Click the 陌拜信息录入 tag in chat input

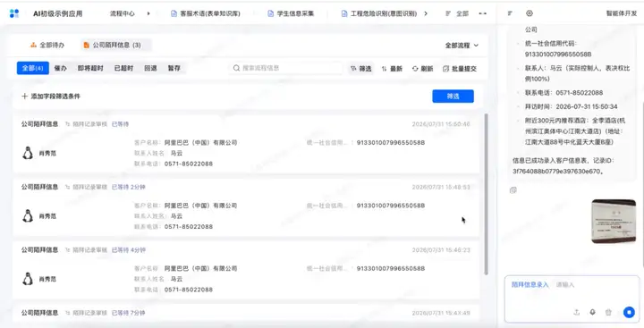tap(530, 284)
